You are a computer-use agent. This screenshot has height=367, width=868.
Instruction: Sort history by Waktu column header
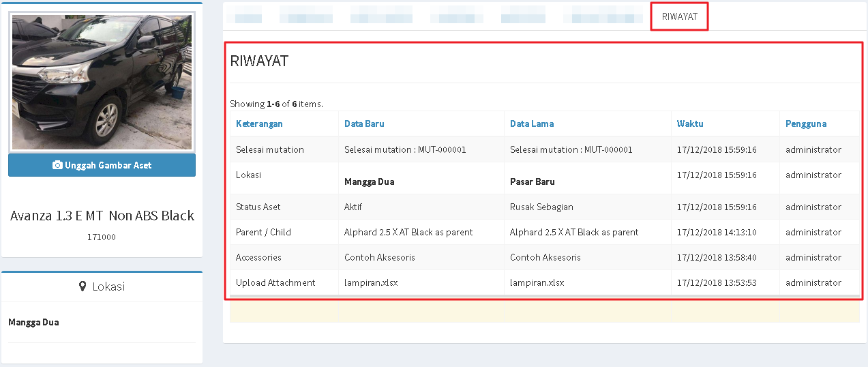(690, 123)
